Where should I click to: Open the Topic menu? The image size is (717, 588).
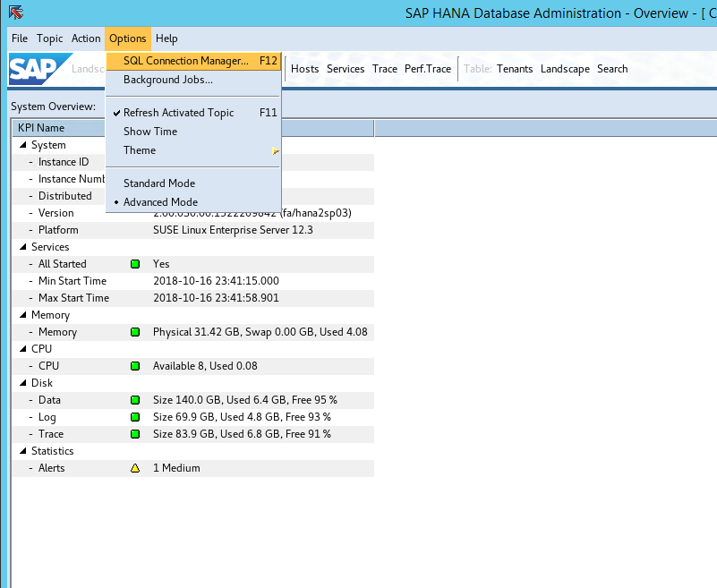[50, 38]
